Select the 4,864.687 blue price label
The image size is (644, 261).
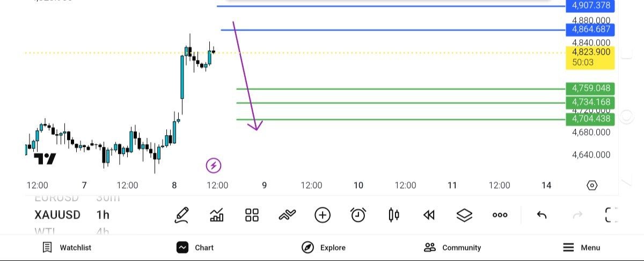tap(590, 29)
